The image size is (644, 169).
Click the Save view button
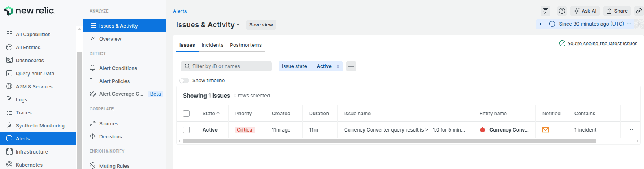[261, 25]
